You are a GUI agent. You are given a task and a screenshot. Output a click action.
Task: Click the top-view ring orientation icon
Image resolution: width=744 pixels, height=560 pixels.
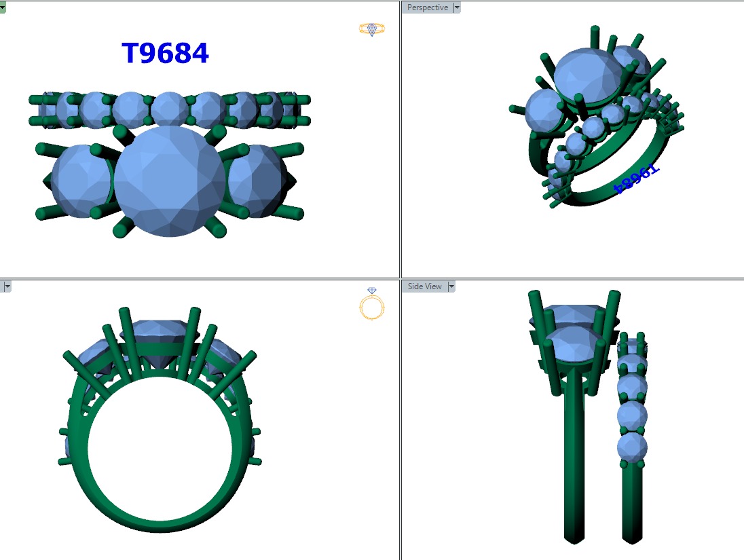(371, 29)
